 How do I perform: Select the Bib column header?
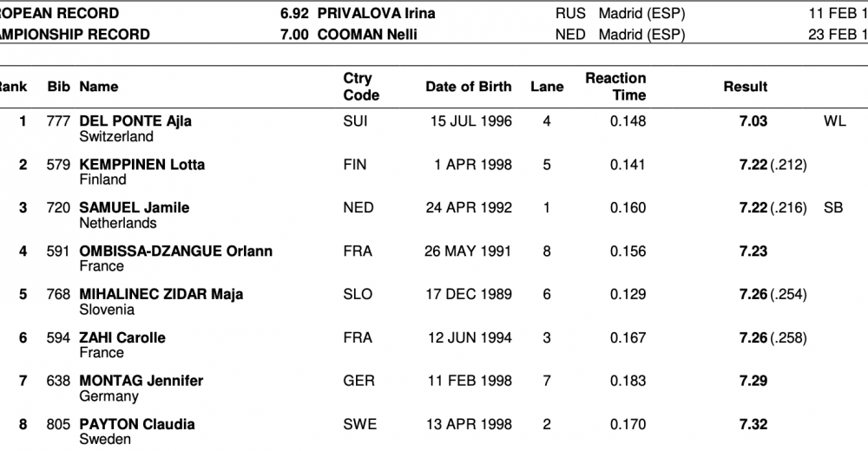point(59,87)
